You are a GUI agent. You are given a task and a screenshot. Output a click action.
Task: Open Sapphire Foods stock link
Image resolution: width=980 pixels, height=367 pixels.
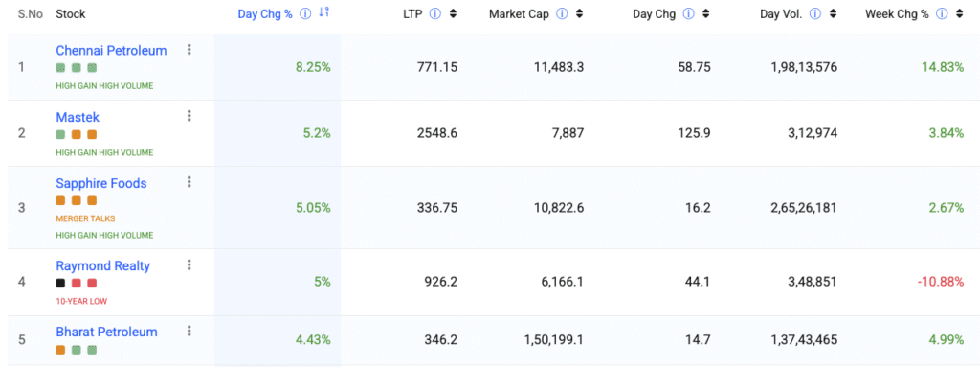point(101,184)
